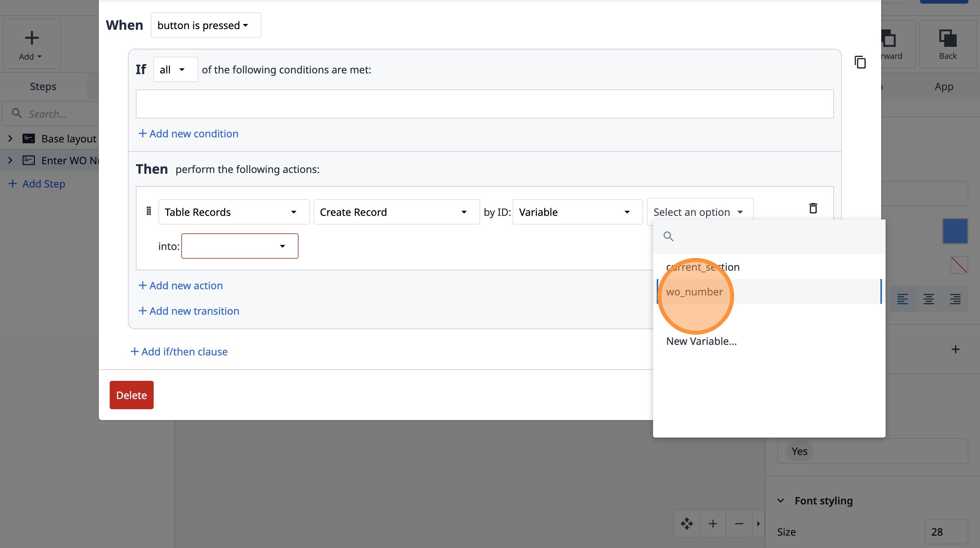Click the zoom in plus icon

point(713,524)
